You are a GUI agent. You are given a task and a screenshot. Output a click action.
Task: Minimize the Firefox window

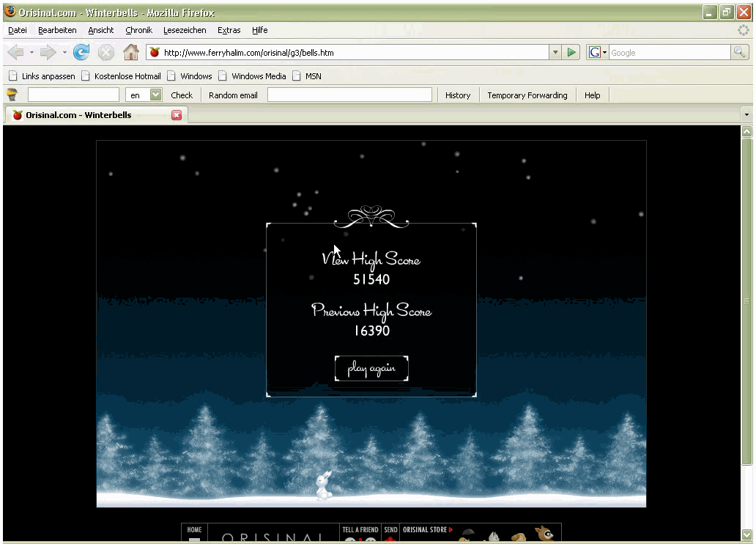click(x=709, y=12)
